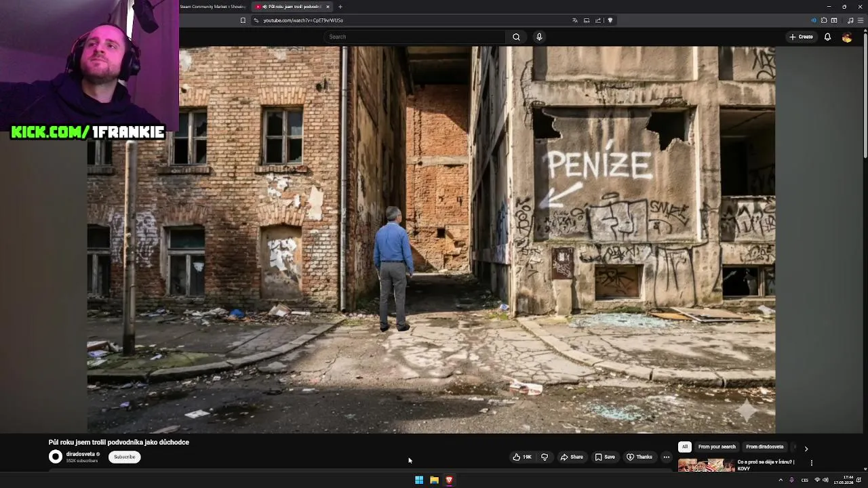Switch to Steam Community Market tab
868x488 pixels.
[213, 6]
